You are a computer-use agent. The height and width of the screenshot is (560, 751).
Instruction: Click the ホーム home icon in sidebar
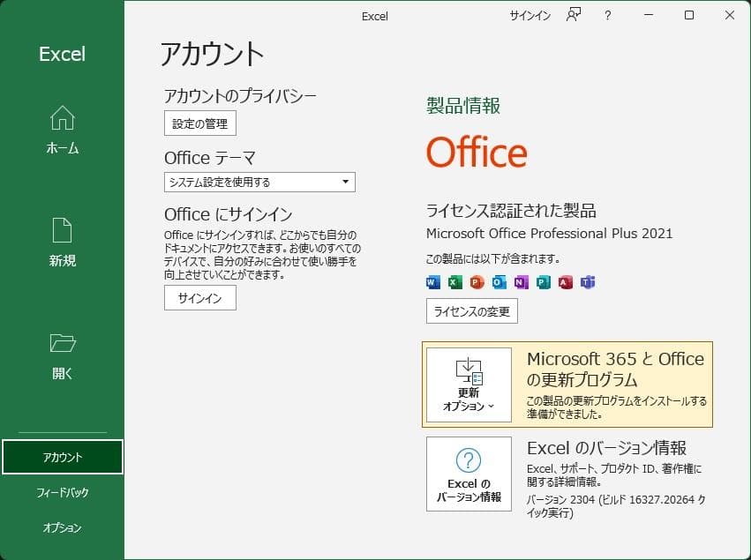coord(62,118)
